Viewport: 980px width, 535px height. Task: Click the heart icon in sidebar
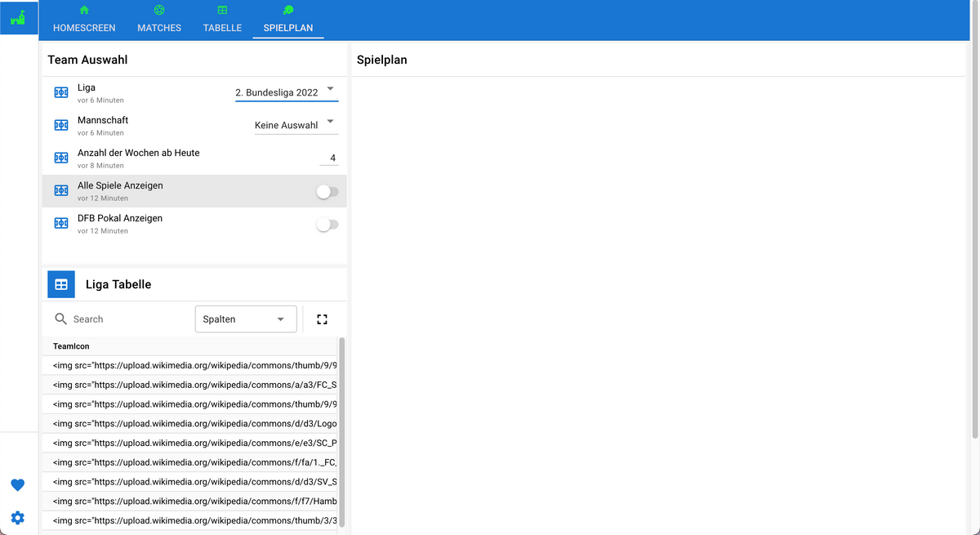[x=17, y=485]
